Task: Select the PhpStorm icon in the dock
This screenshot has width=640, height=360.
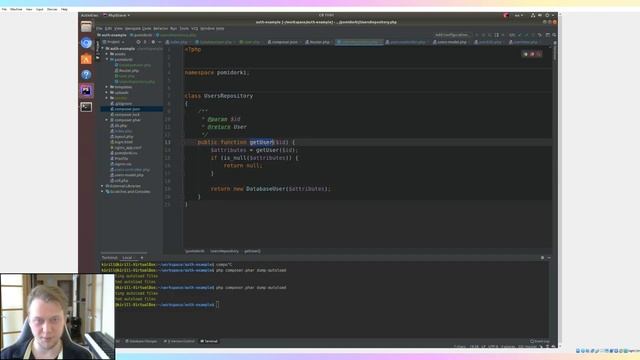Action: 86,91
